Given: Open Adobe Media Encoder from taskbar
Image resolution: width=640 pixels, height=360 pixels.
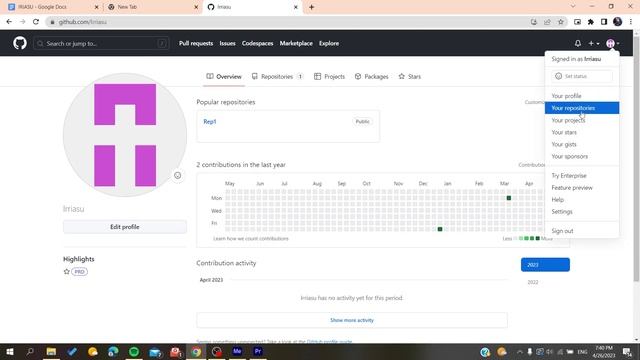Looking at the screenshot, I should click(237, 351).
